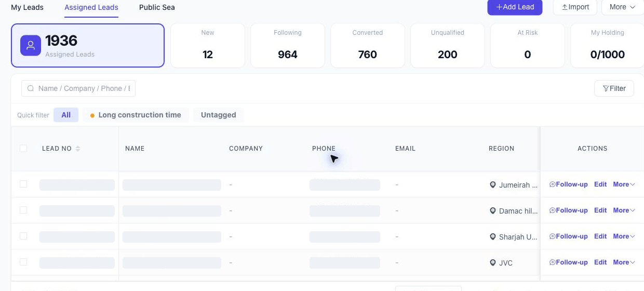Image resolution: width=644 pixels, height=291 pixels.
Task: Click Follow-up for the Jumeirah row
Action: [x=569, y=184]
